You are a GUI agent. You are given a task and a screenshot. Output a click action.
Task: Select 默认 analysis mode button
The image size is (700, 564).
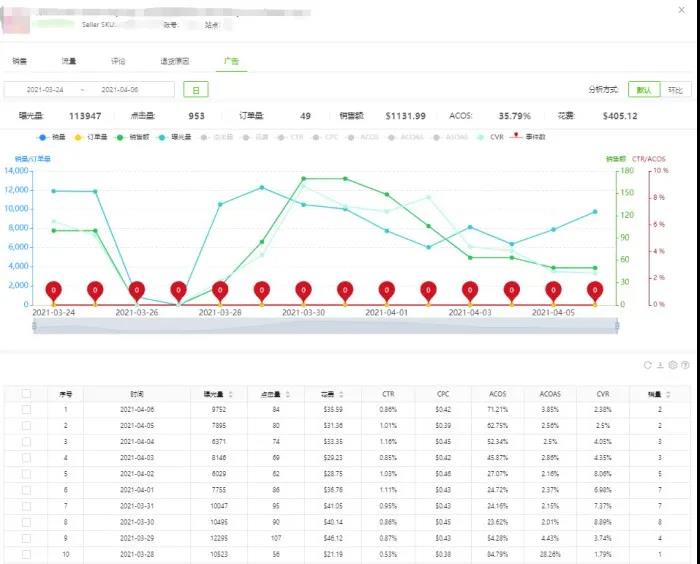[646, 90]
